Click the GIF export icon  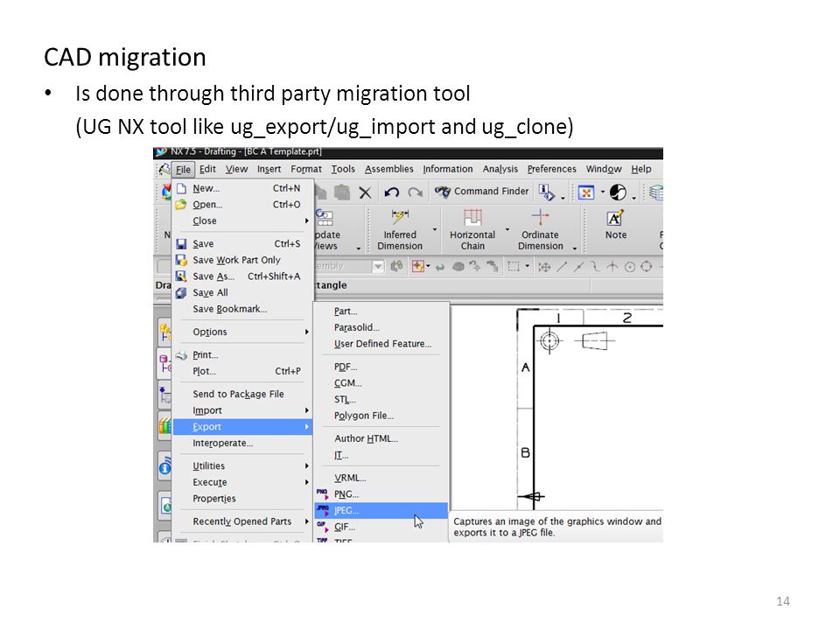point(323,527)
